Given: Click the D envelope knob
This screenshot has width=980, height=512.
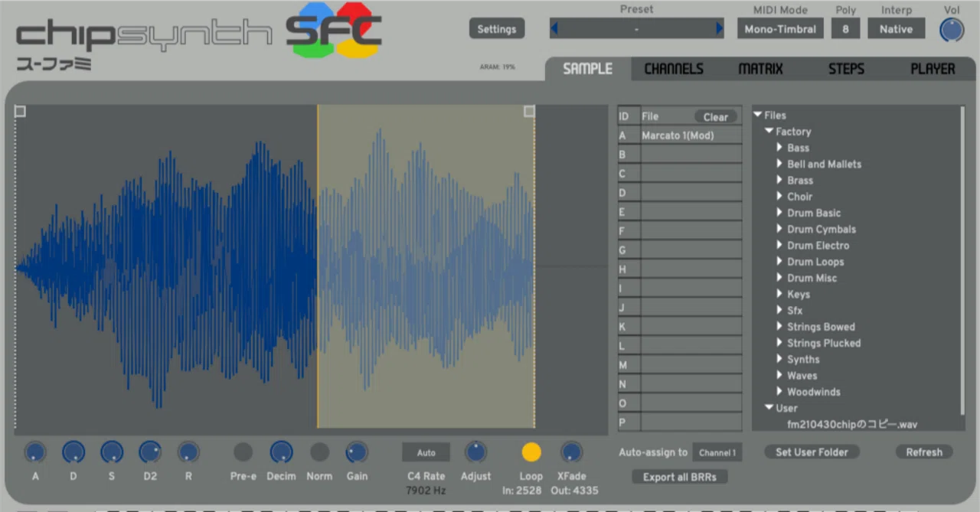Looking at the screenshot, I should pyautogui.click(x=73, y=452).
